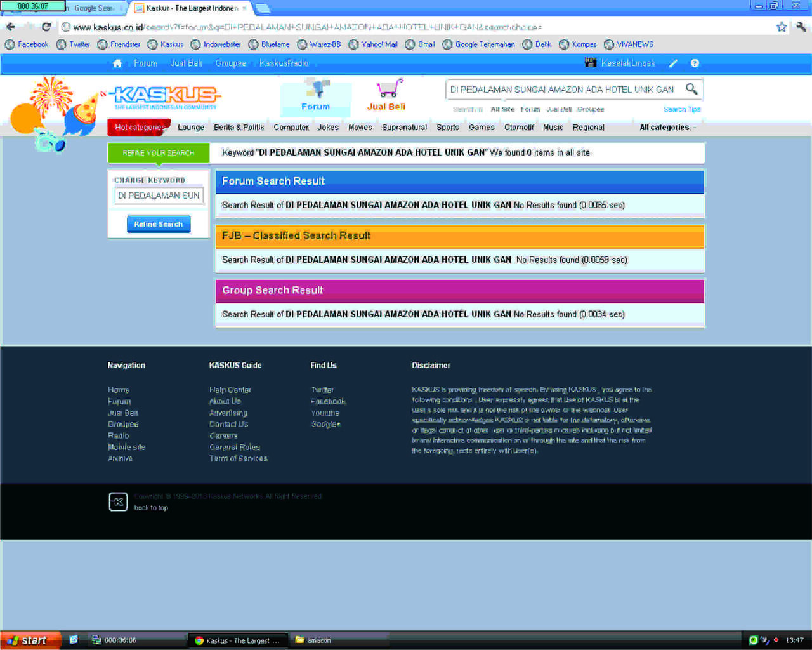This screenshot has height=650, width=812.
Task: Open the Lounge category
Action: [x=191, y=128]
